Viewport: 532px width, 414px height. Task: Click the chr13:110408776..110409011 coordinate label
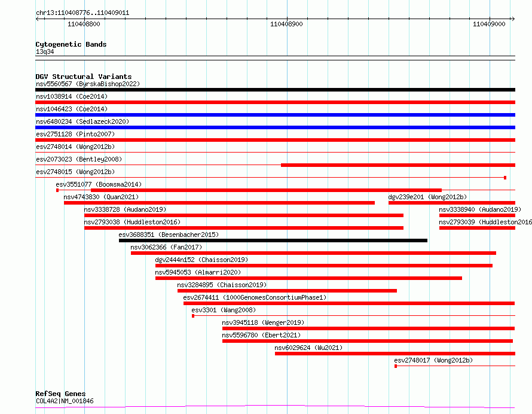pos(82,13)
